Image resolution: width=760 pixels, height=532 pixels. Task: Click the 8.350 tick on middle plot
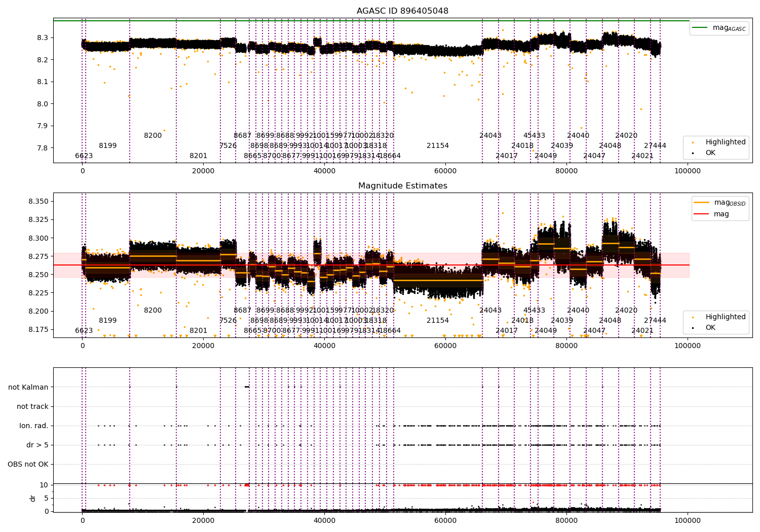coord(38,202)
